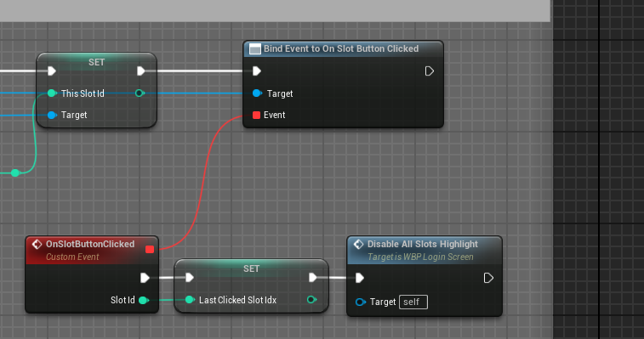Click Slot Id output pin on custom event
The height and width of the screenshot is (339, 644).
(x=143, y=301)
